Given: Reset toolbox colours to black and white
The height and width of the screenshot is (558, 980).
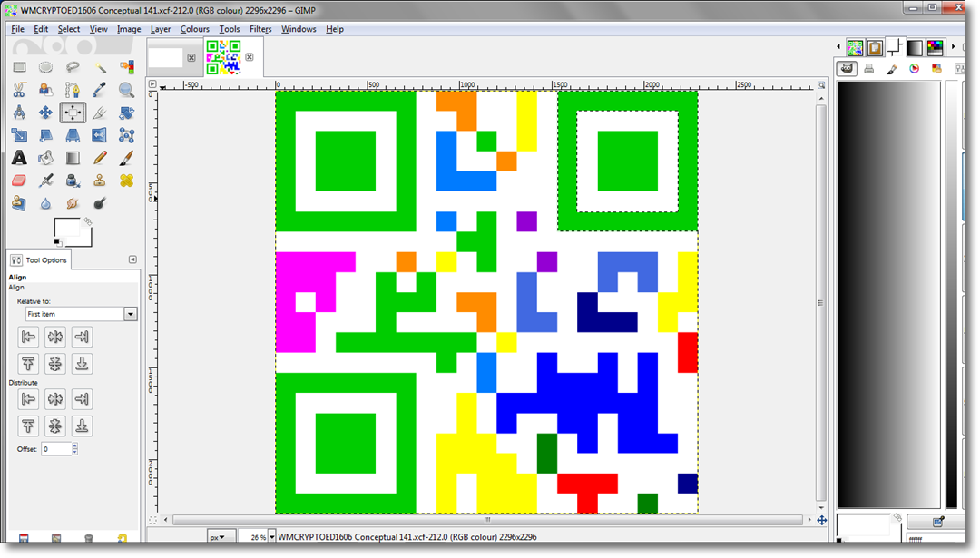Looking at the screenshot, I should (x=57, y=242).
